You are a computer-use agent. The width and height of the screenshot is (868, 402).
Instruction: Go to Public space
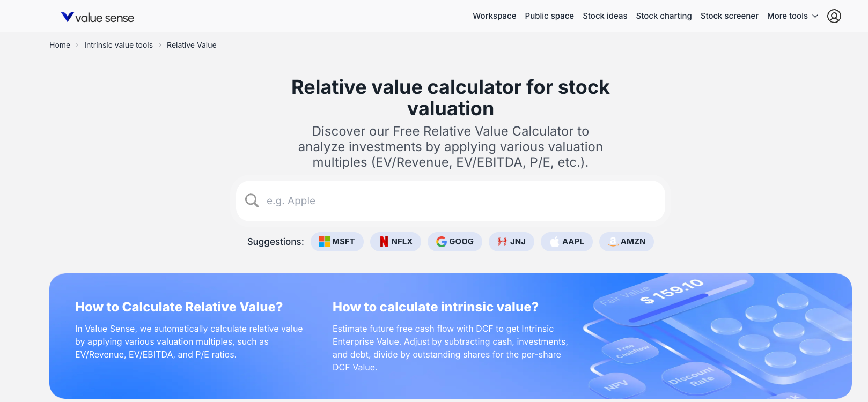pyautogui.click(x=549, y=16)
